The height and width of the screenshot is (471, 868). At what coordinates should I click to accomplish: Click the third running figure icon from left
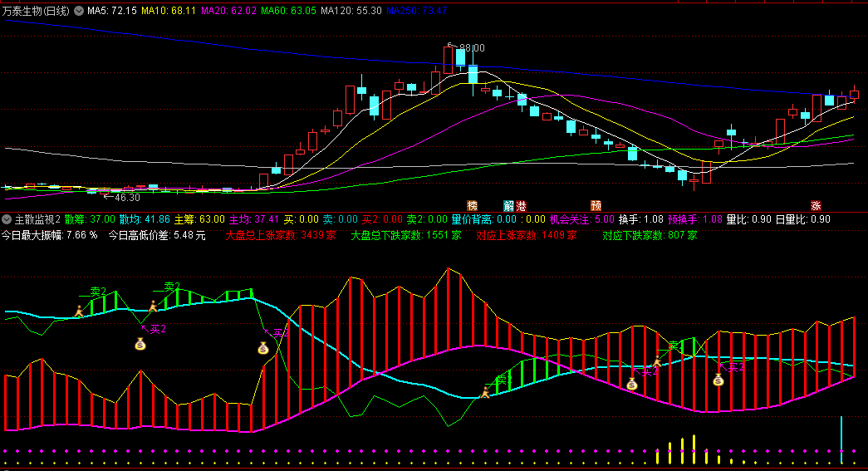[485, 392]
